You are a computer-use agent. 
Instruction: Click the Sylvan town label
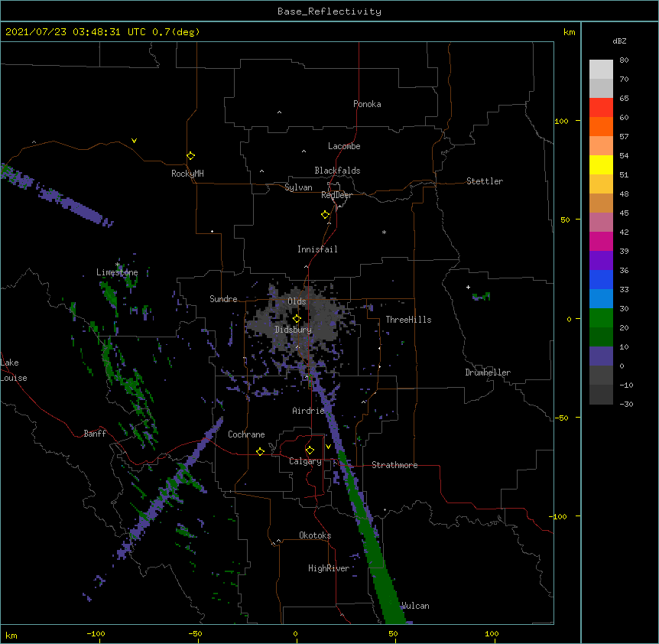[298, 187]
